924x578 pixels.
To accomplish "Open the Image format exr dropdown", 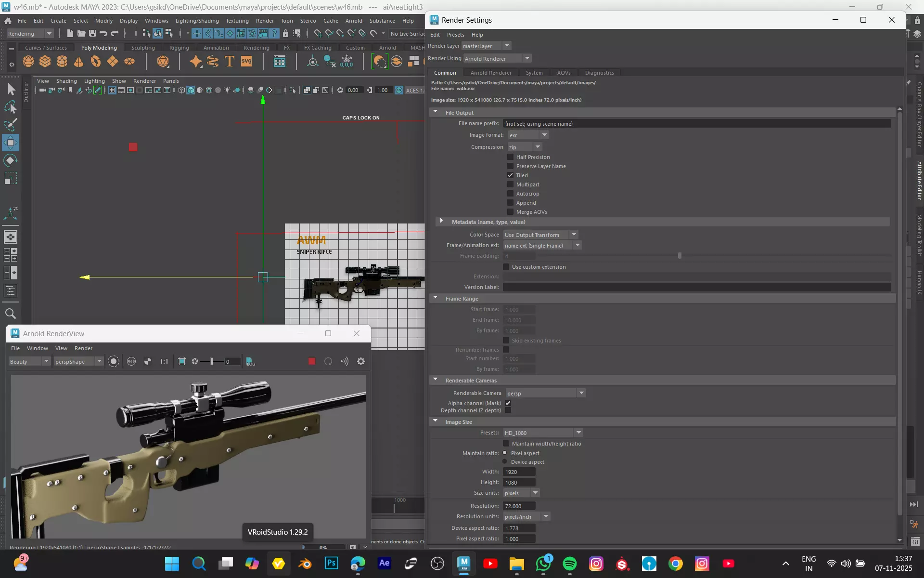I will tap(528, 135).
